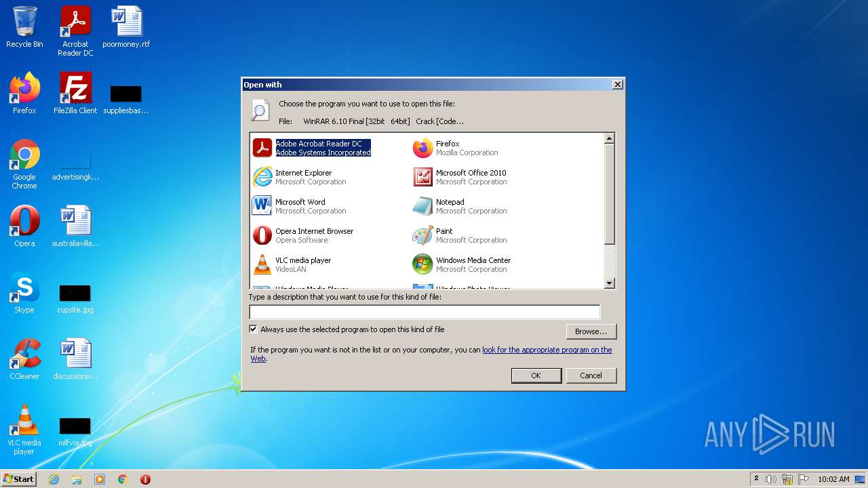Click the file type description input field
Viewport: 868px width, 488px height.
[x=425, y=312]
